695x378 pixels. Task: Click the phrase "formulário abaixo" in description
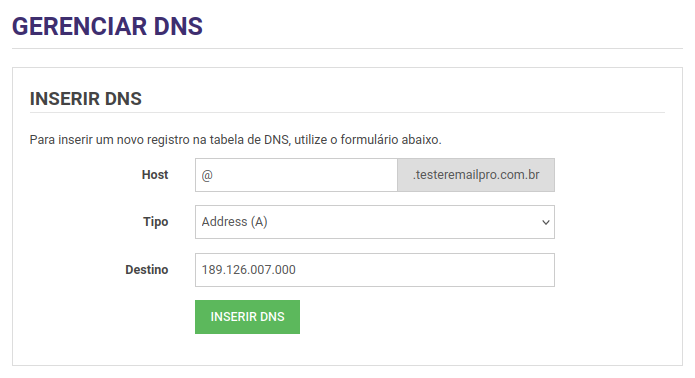click(391, 140)
